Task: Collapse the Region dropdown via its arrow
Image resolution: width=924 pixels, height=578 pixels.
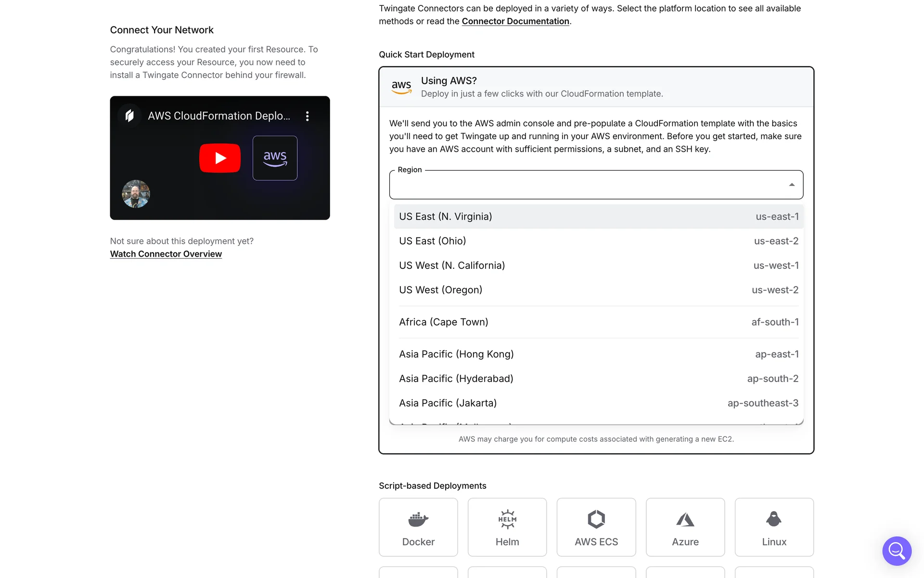Action: coord(792,185)
